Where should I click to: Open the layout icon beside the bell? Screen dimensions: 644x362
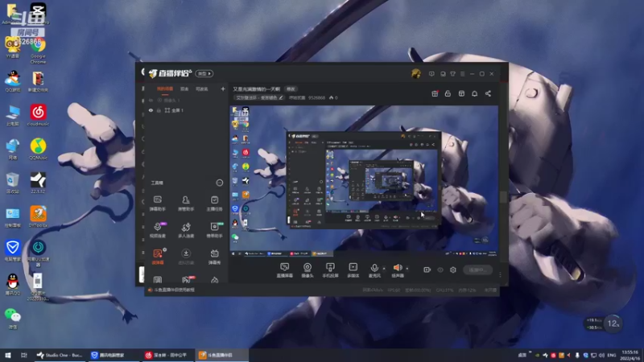click(461, 93)
